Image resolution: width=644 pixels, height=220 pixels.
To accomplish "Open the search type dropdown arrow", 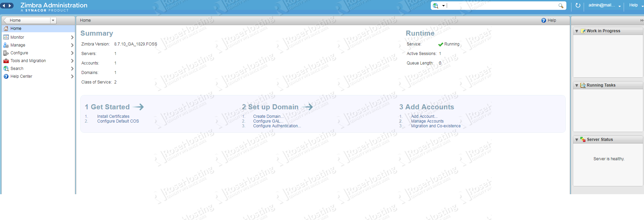I will 443,6.
